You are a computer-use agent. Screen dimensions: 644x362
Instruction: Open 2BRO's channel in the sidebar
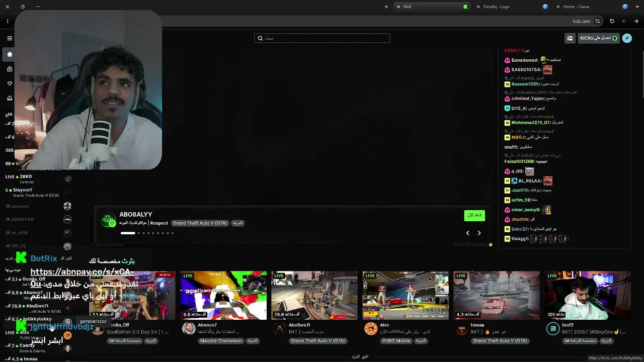pos(38,179)
